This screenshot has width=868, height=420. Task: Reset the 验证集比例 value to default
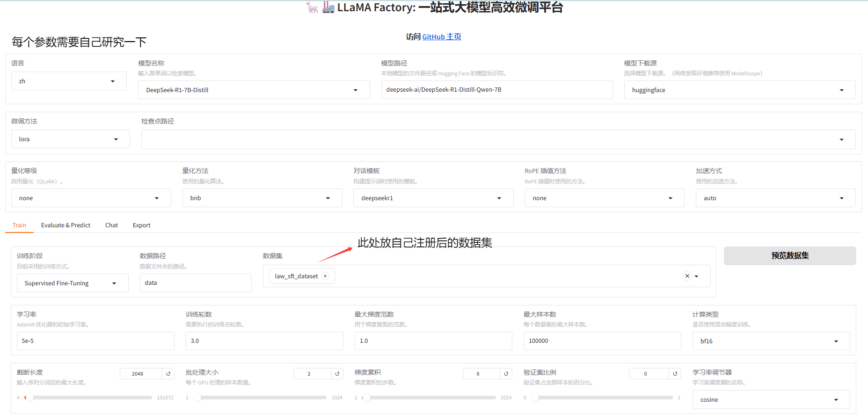coord(675,374)
